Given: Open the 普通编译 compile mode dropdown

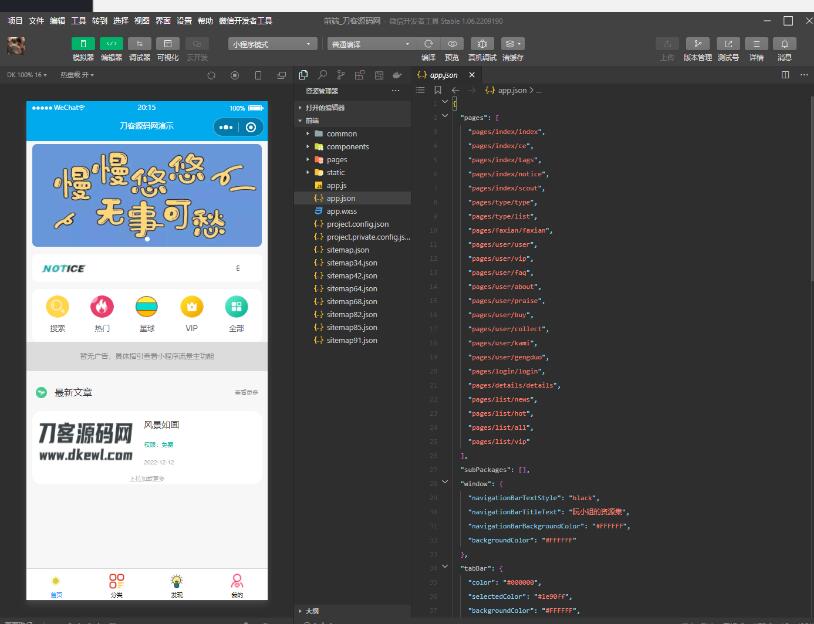Looking at the screenshot, I should [x=369, y=43].
